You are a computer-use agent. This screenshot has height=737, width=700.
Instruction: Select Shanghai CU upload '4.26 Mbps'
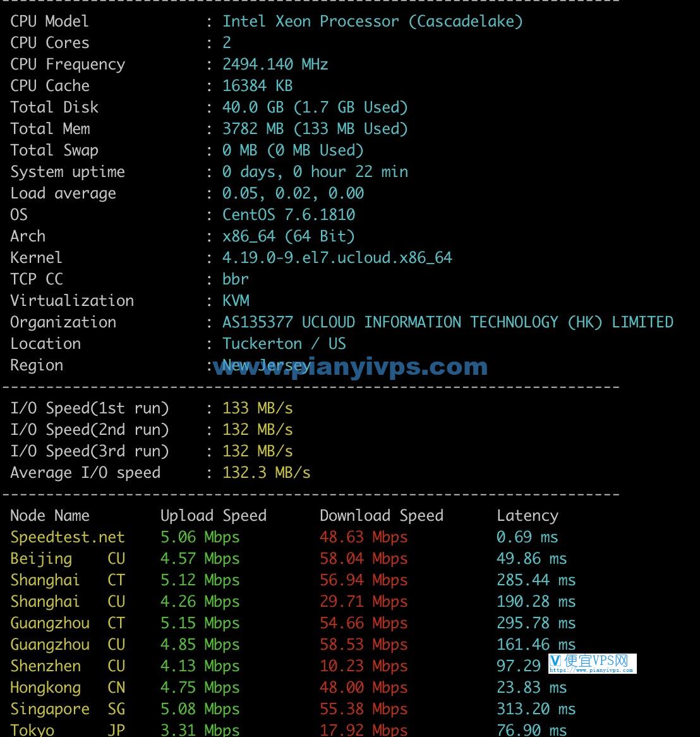[x=200, y=602]
